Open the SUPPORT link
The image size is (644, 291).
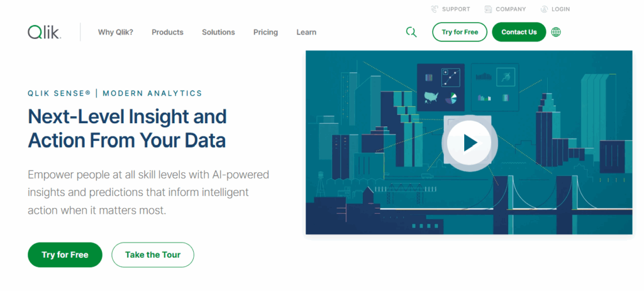(x=456, y=9)
